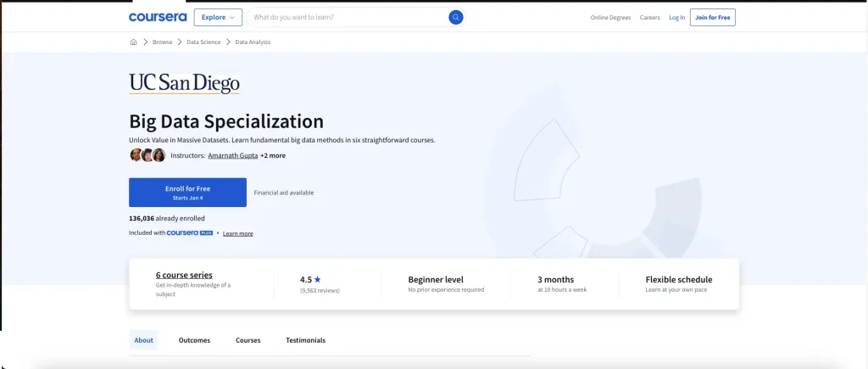
Task: Click the Join for Free button
Action: coord(712,17)
